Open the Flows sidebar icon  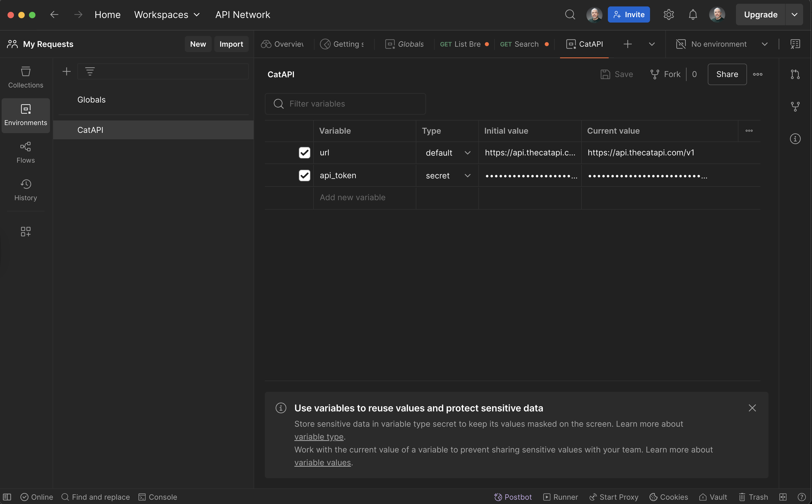click(26, 152)
